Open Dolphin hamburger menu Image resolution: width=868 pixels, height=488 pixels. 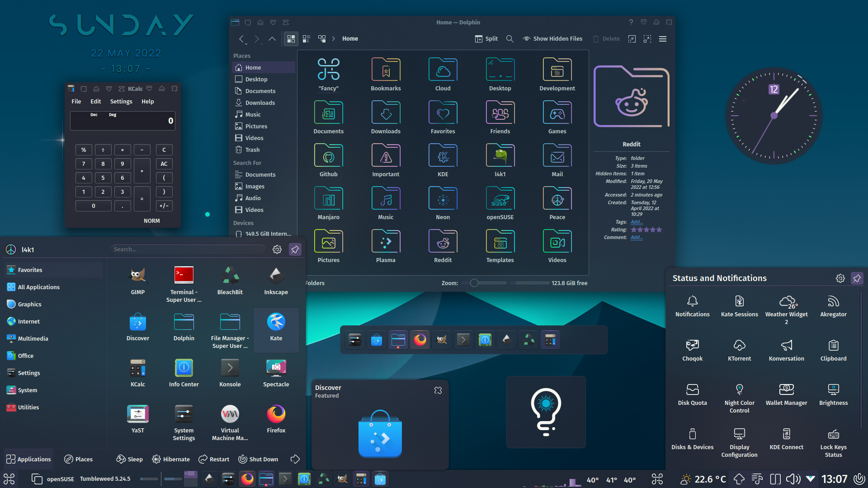click(663, 39)
